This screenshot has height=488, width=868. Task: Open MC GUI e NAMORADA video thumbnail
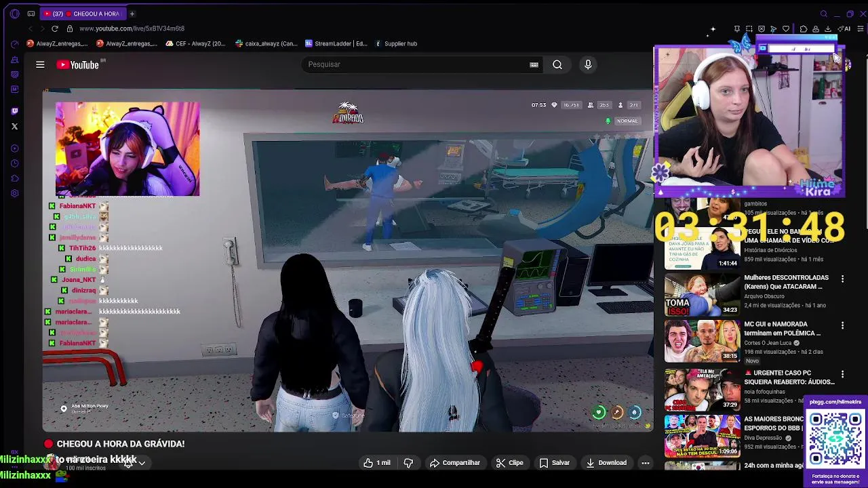[x=702, y=341]
